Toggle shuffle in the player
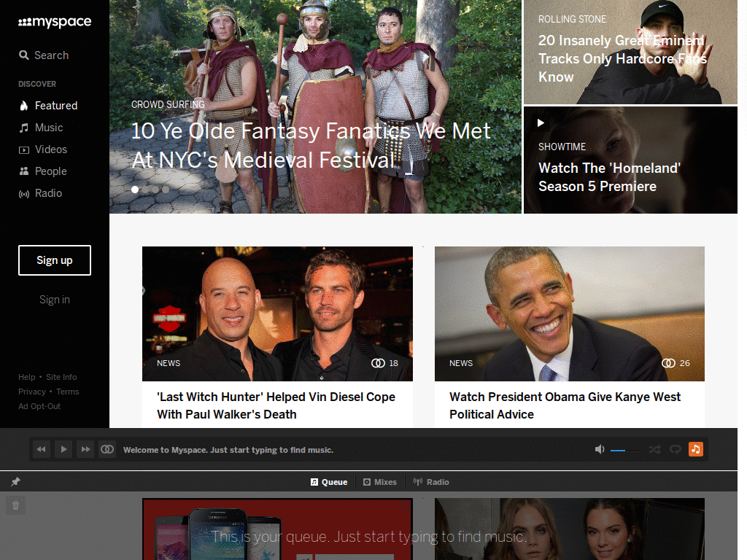 tap(654, 449)
